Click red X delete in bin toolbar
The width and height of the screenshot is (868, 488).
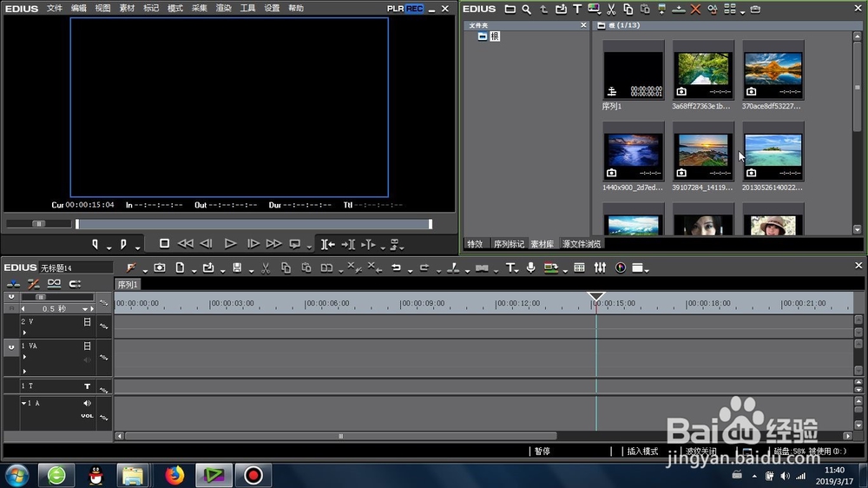[x=696, y=9]
